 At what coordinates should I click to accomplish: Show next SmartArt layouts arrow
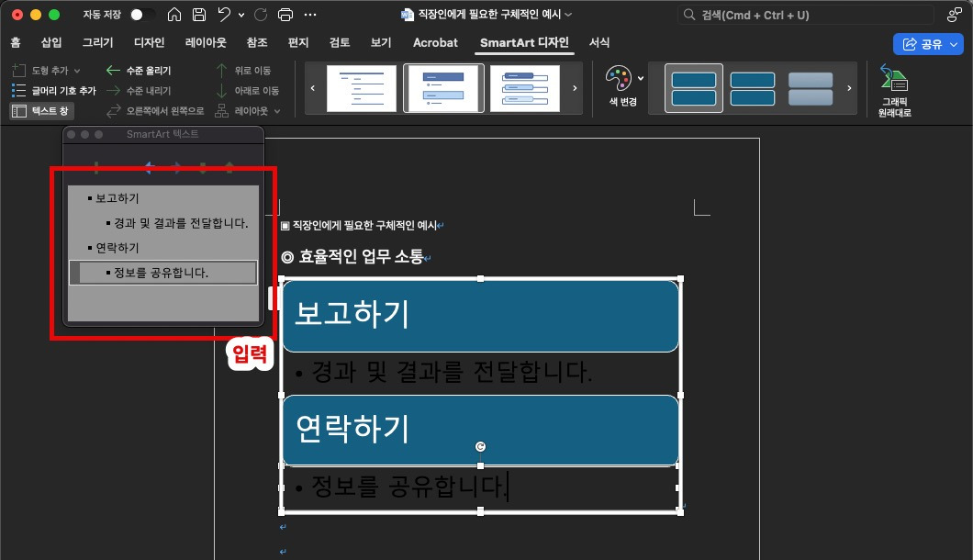tap(575, 88)
